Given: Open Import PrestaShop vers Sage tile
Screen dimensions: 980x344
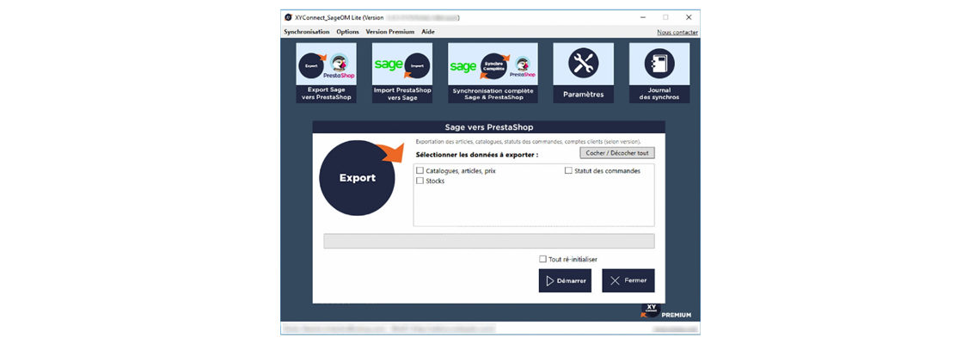Looking at the screenshot, I should (401, 72).
